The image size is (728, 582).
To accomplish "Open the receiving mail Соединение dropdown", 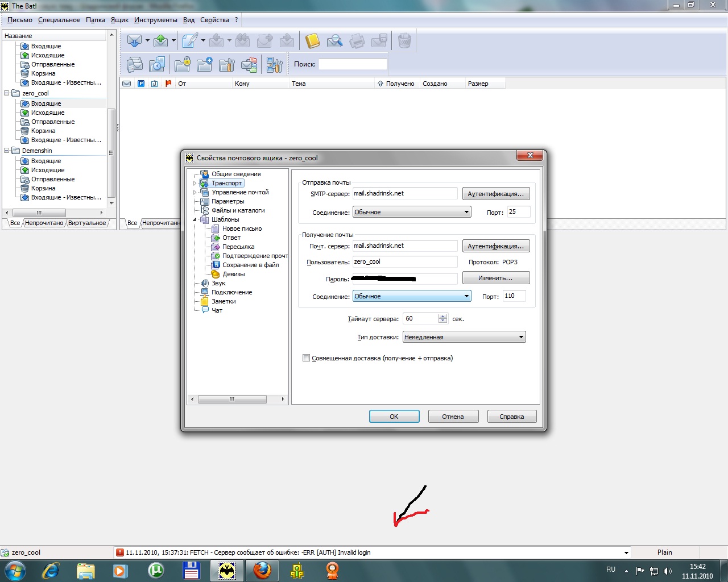I will click(x=412, y=296).
